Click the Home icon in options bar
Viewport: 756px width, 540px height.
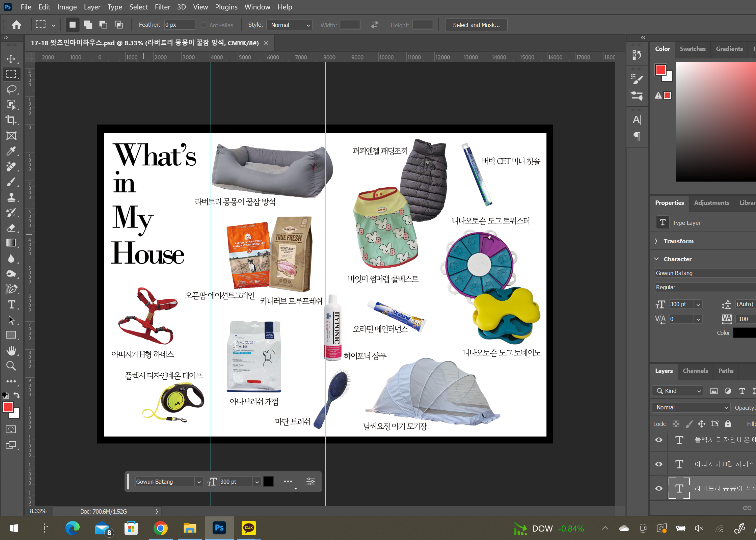16,25
